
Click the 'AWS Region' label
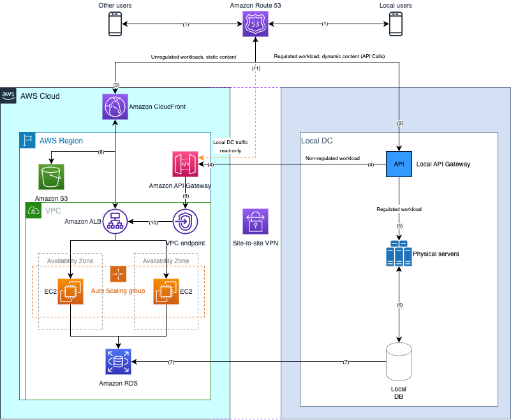[x=61, y=141]
